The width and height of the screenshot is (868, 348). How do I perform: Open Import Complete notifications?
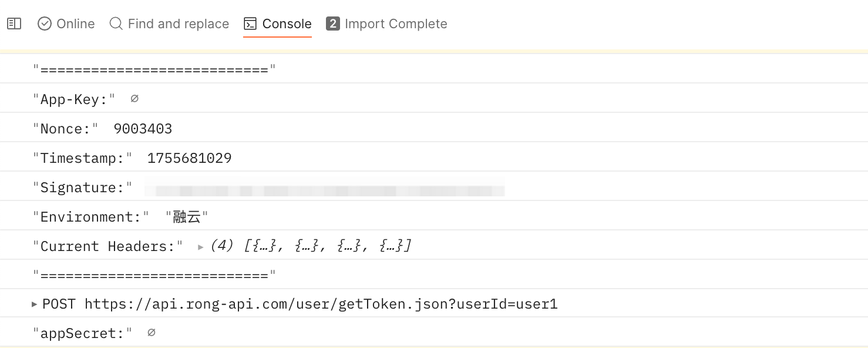pyautogui.click(x=386, y=24)
